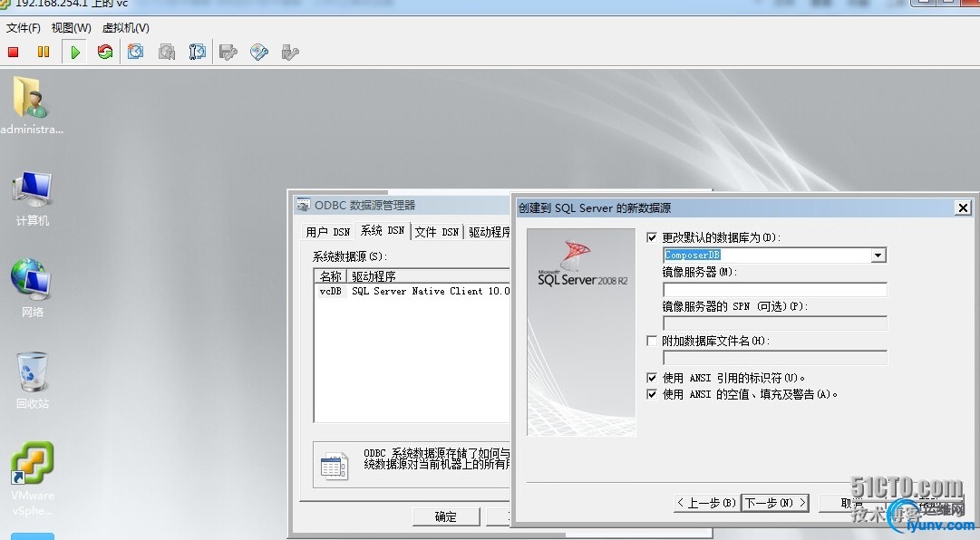
Task: Open the 视图(W) menu
Action: pos(69,27)
